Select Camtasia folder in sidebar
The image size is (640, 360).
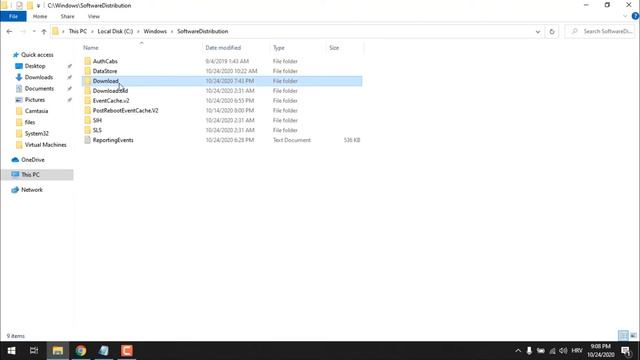(36, 111)
